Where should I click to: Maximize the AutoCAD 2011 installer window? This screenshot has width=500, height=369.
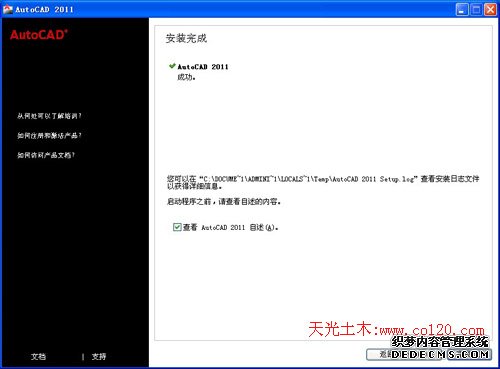coord(476,9)
